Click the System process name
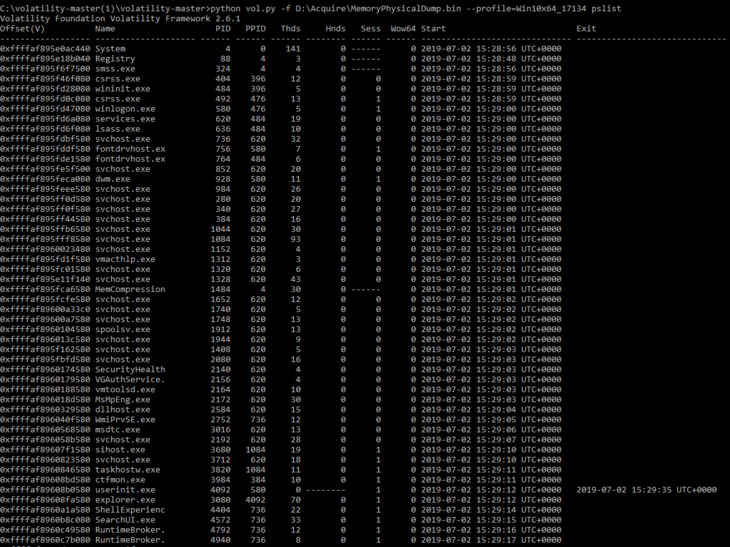730x547 pixels. click(110, 48)
